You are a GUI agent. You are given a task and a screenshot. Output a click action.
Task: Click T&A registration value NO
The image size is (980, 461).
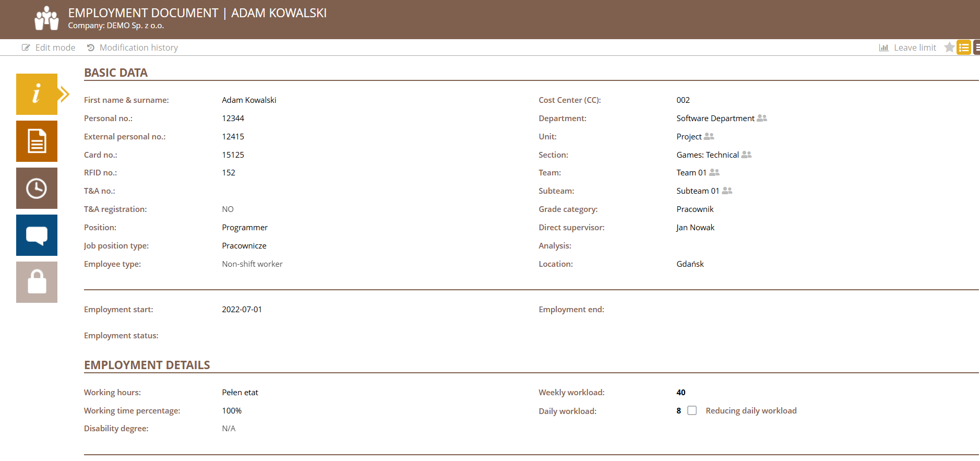pyautogui.click(x=228, y=209)
